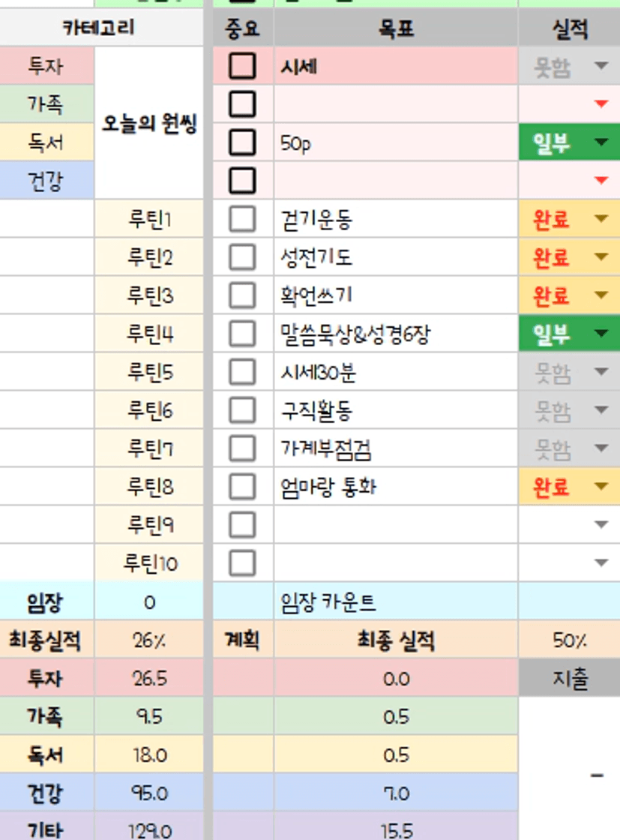The width and height of the screenshot is (620, 840).
Task: Check the 시세 importance checkbox
Action: point(242,66)
